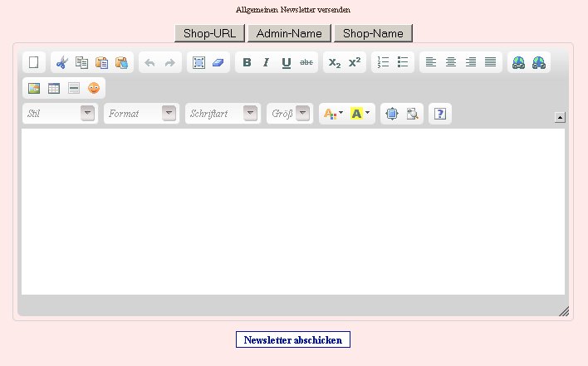Toggle subscript formatting

(x=335, y=62)
